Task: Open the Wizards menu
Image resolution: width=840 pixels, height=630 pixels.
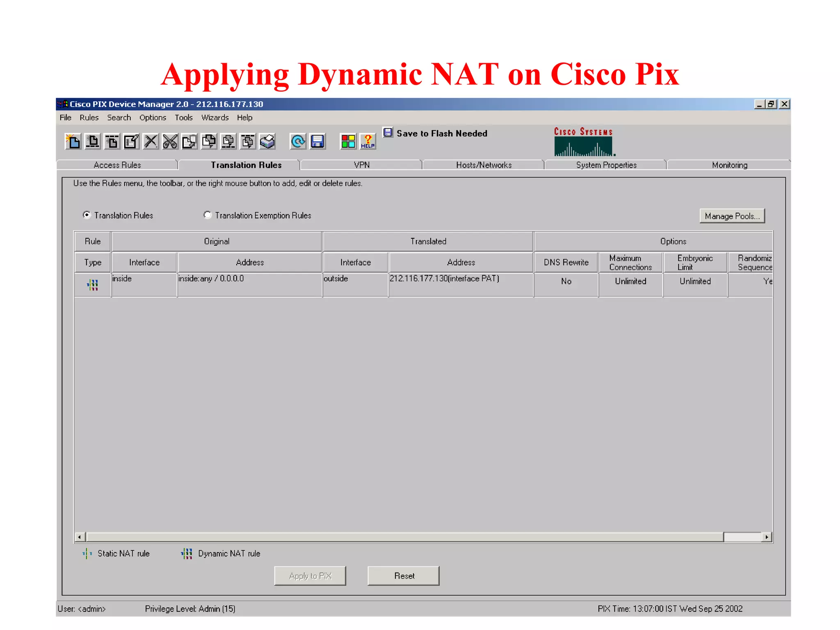Action: click(215, 118)
